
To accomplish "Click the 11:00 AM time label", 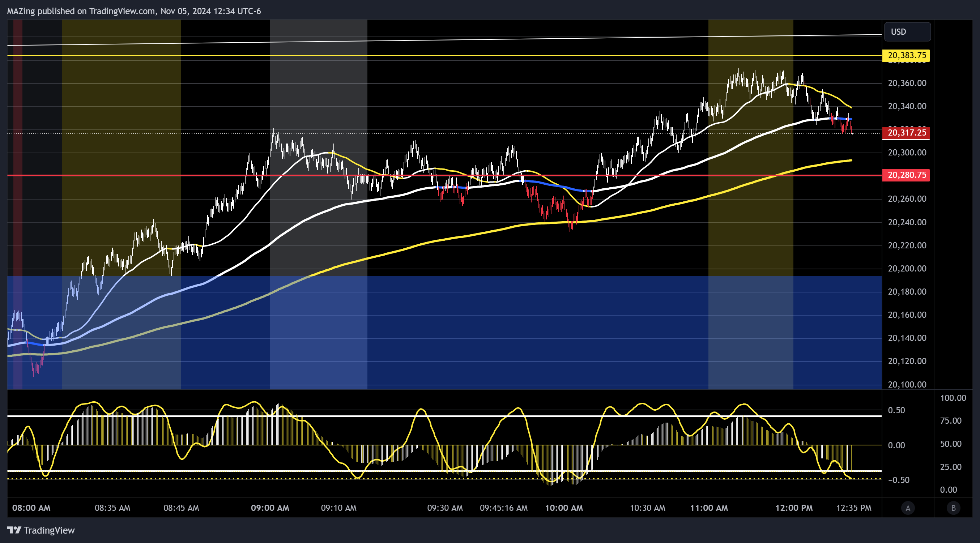I will [709, 508].
